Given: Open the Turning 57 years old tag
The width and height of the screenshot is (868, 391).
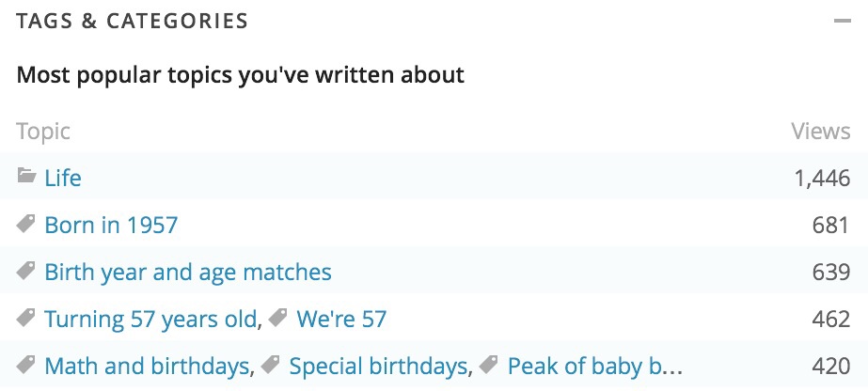Looking at the screenshot, I should [x=150, y=320].
